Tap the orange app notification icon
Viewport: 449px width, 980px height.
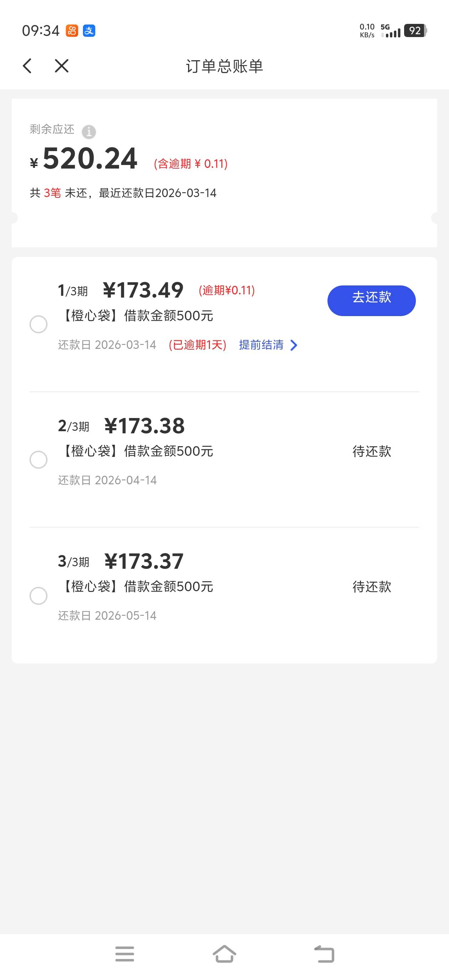[72, 30]
